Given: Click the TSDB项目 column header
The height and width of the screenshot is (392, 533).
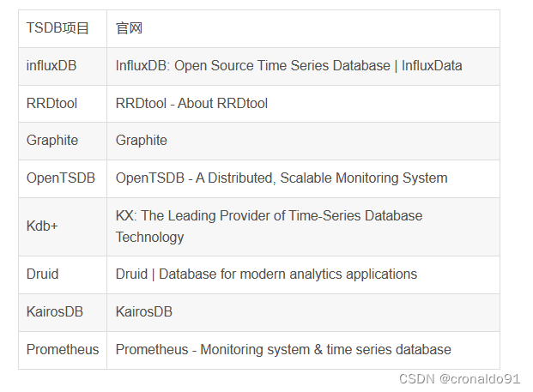Looking at the screenshot, I should coord(58,28).
